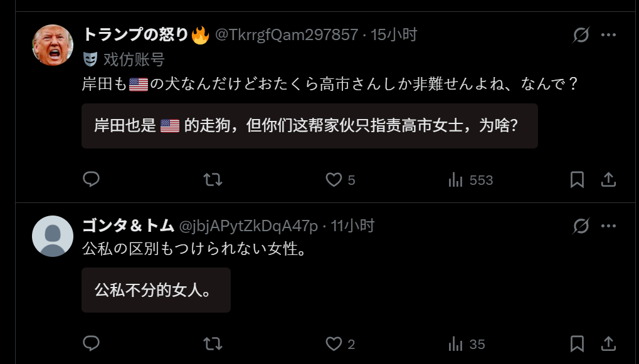Viewport: 639px width, 364px height.
Task: Visit @TkrrgfQam297857 handle link
Action: 287,35
